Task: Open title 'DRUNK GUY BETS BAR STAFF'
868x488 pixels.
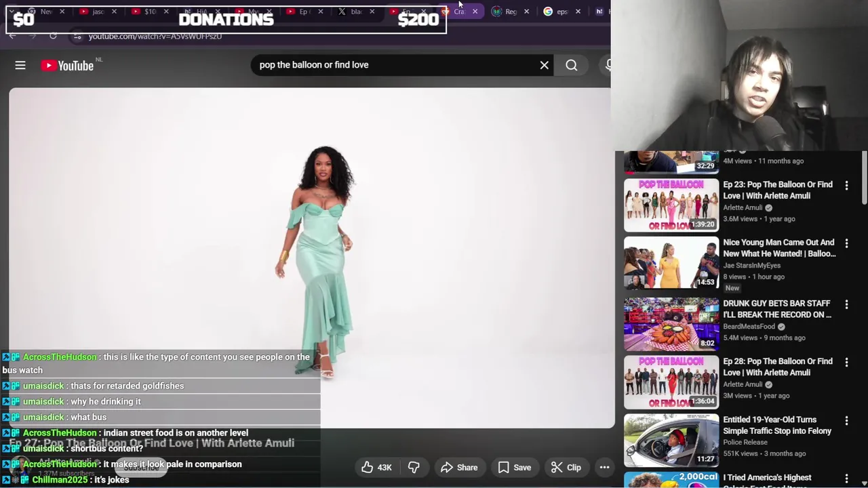Action: click(x=777, y=309)
